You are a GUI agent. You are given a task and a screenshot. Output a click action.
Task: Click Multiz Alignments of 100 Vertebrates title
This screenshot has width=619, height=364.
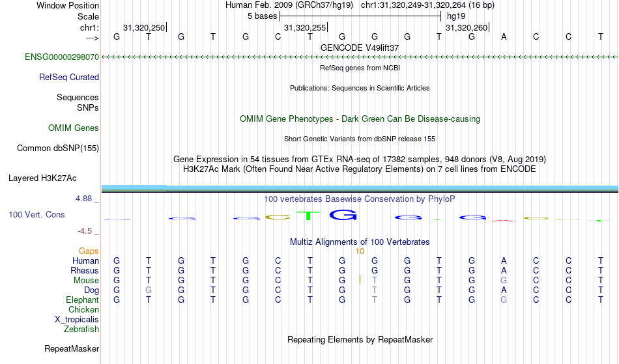tap(360, 242)
